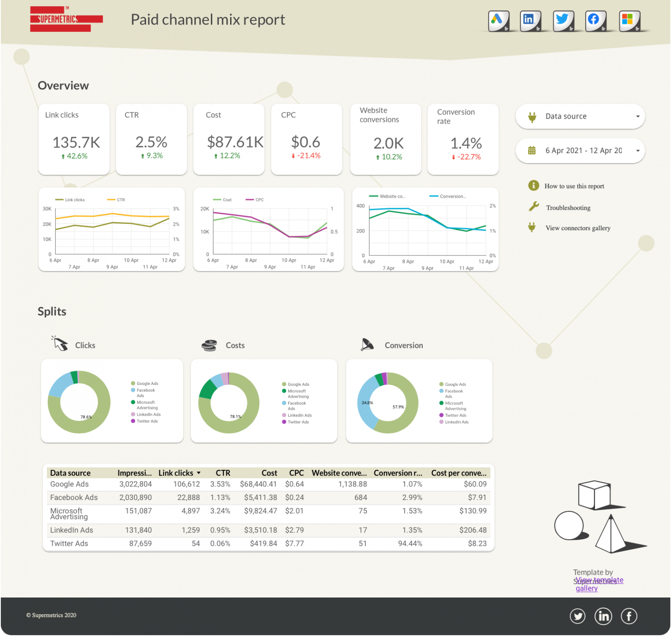Toggle the CPC series in the cost chart legend
Image resolution: width=672 pixels, height=636 pixels.
click(x=255, y=199)
